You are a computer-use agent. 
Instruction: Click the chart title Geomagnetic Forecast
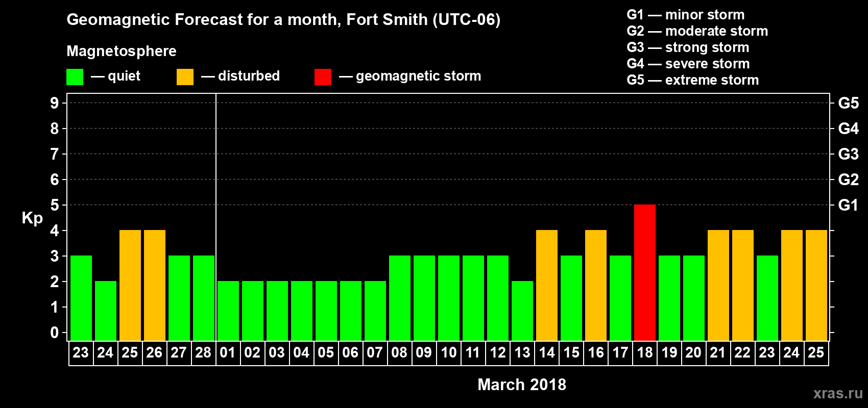(283, 20)
